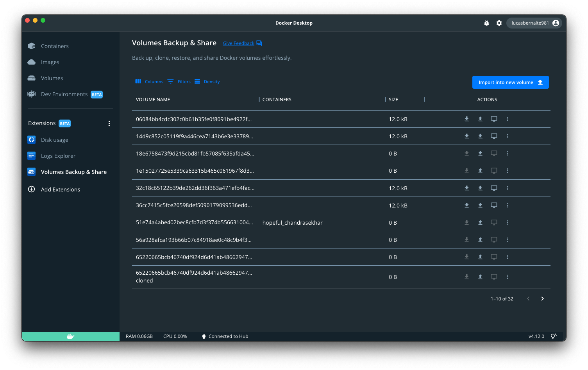Open more options for volume 14d9c852c051

point(508,136)
